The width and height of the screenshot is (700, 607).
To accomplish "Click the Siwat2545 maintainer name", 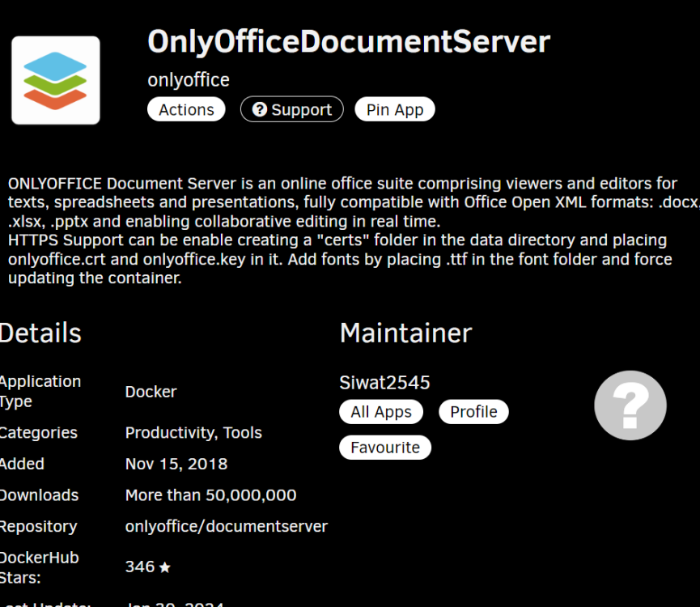I will [384, 383].
